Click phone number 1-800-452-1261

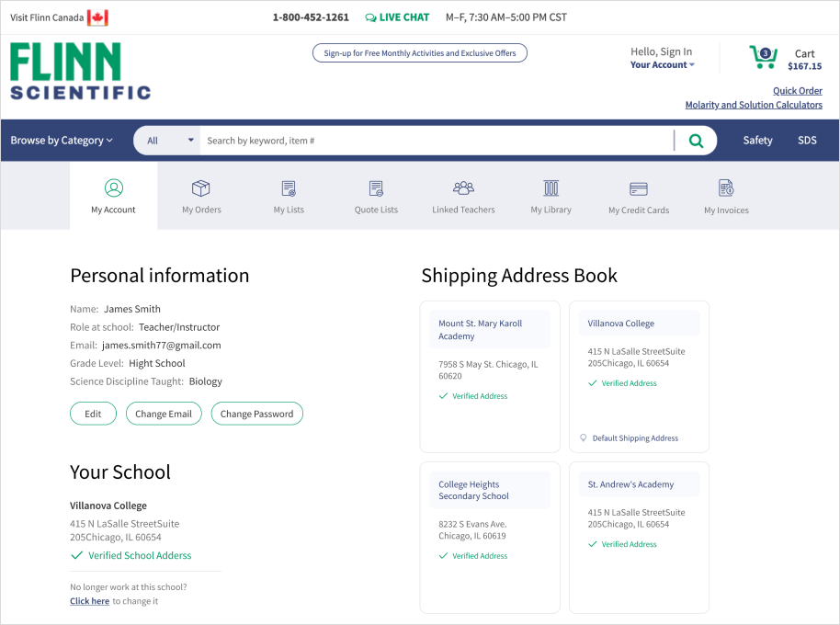[x=311, y=17]
